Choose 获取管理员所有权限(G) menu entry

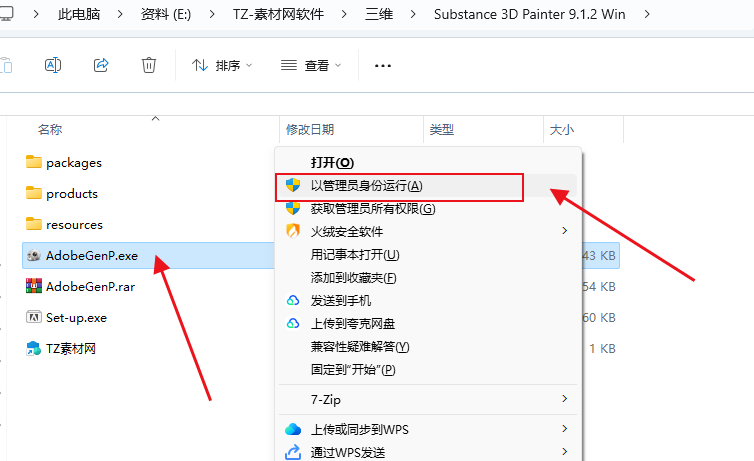(x=373, y=209)
